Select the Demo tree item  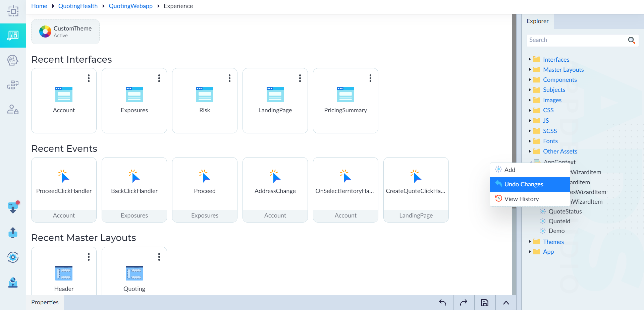[556, 231]
